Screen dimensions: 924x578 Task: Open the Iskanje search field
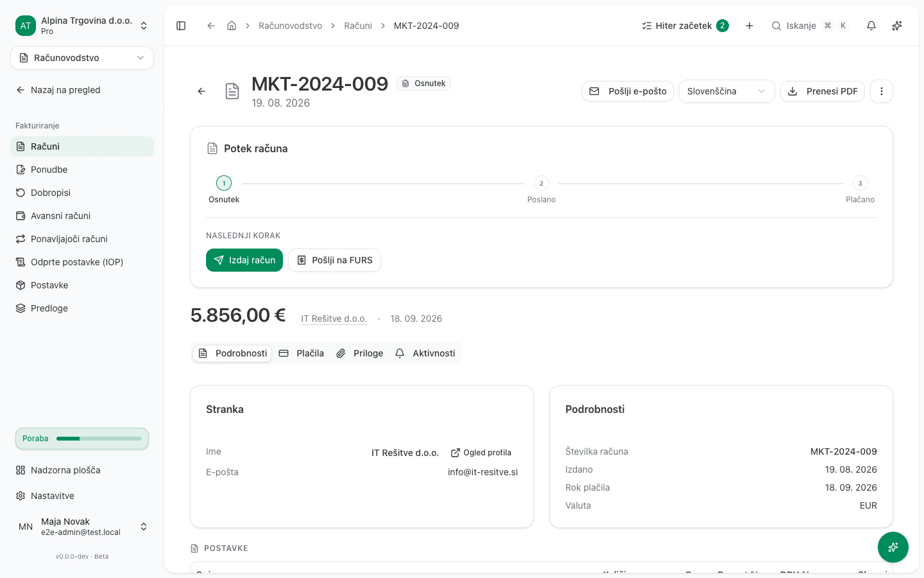click(x=810, y=26)
